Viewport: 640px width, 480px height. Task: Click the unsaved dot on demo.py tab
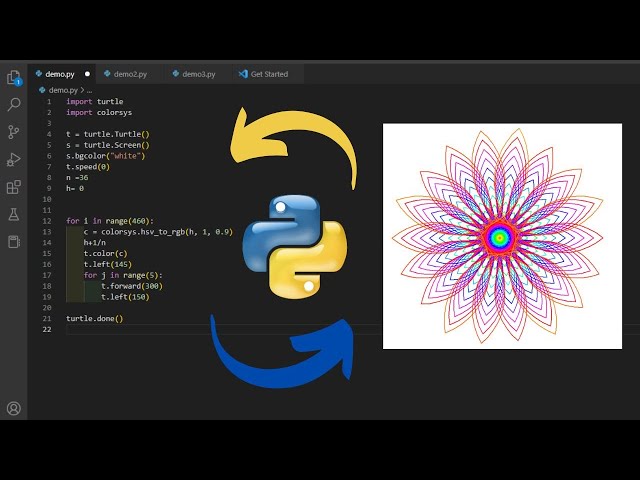[87, 74]
